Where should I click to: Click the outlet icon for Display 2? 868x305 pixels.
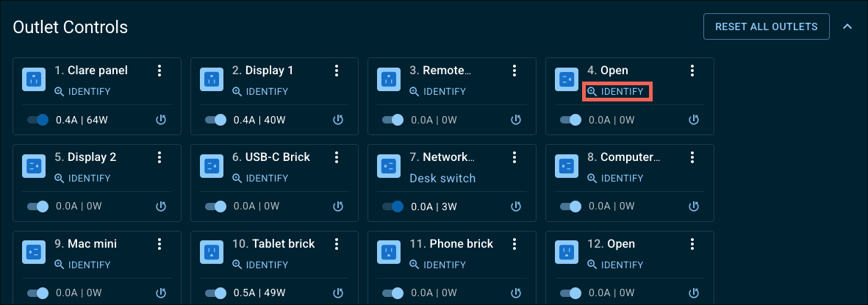pos(34,166)
